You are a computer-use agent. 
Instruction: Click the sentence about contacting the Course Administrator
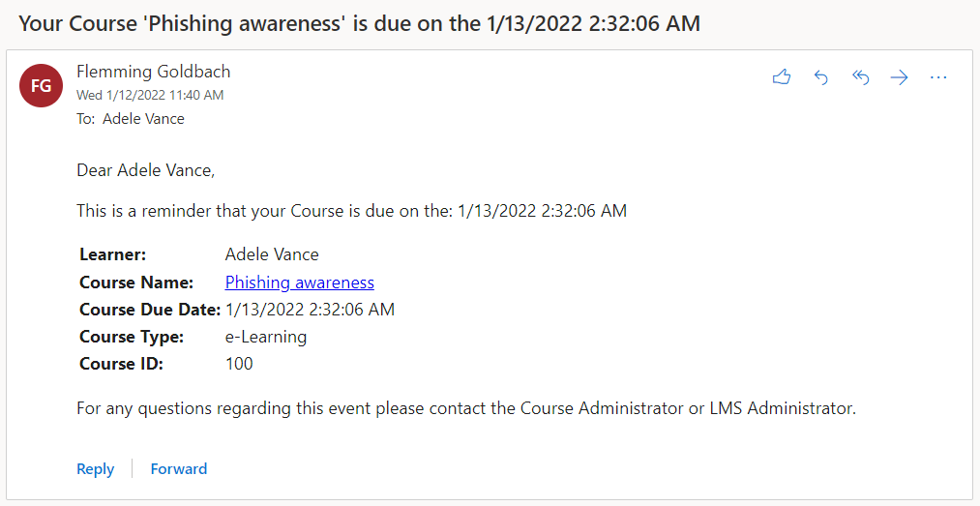(466, 408)
